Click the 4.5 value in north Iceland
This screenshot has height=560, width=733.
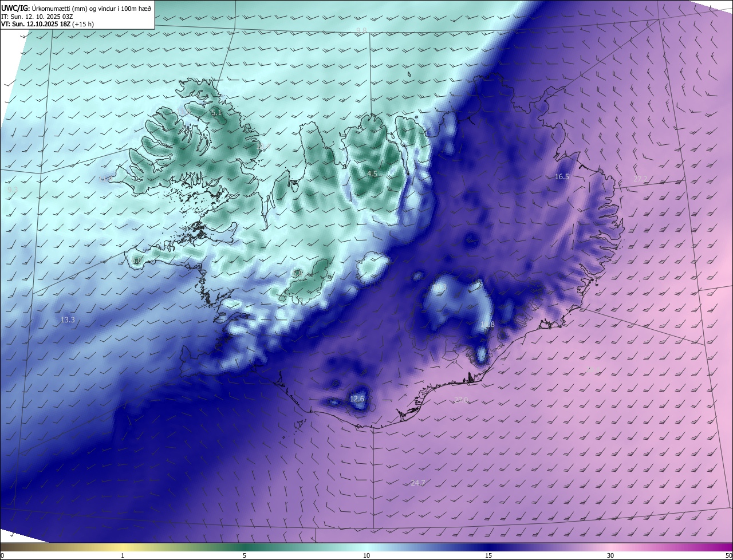tap(372, 173)
